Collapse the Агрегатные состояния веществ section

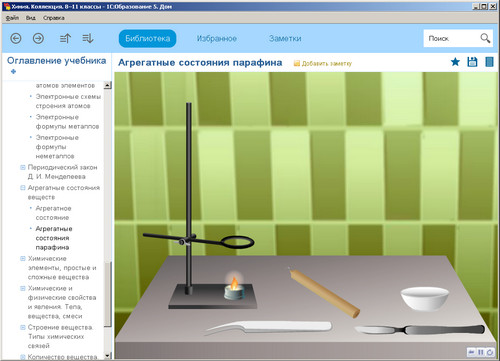click(23, 188)
